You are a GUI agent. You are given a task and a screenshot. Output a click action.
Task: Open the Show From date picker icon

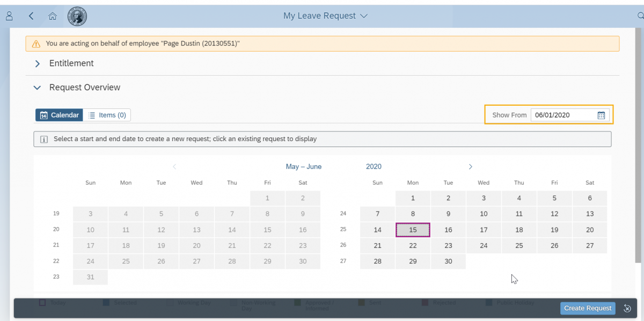(x=601, y=115)
